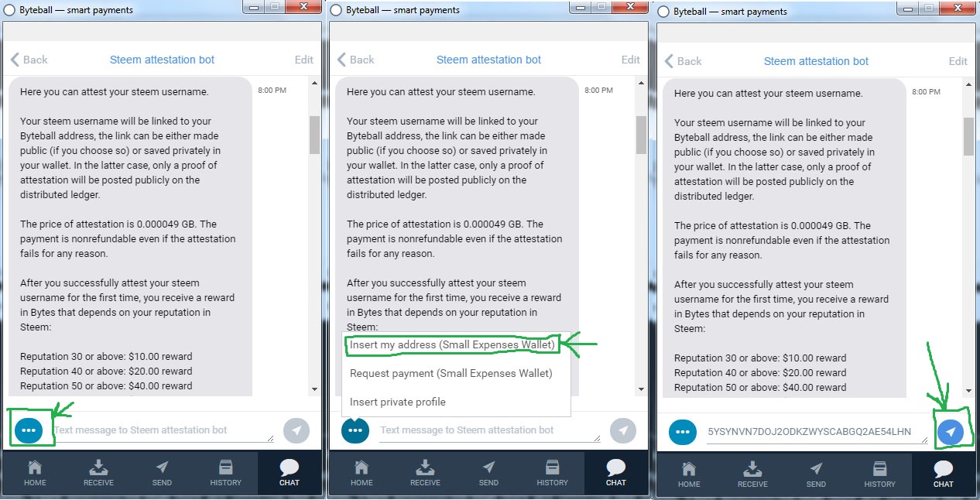Click chat scrollbar thumb in left window

pyautogui.click(x=314, y=135)
